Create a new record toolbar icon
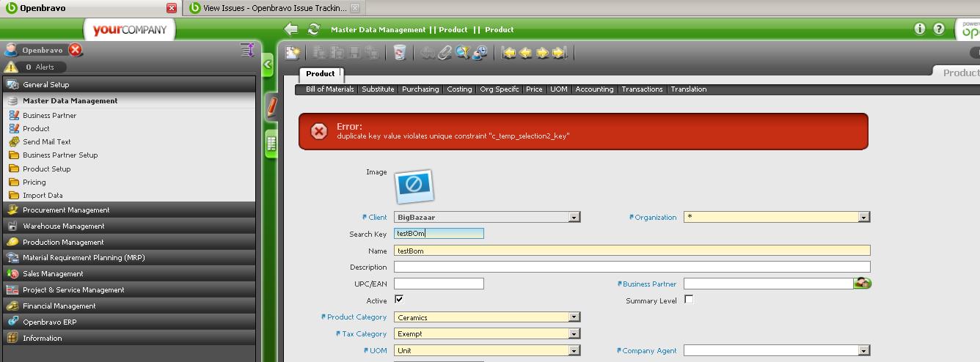980x362 pixels. (293, 52)
